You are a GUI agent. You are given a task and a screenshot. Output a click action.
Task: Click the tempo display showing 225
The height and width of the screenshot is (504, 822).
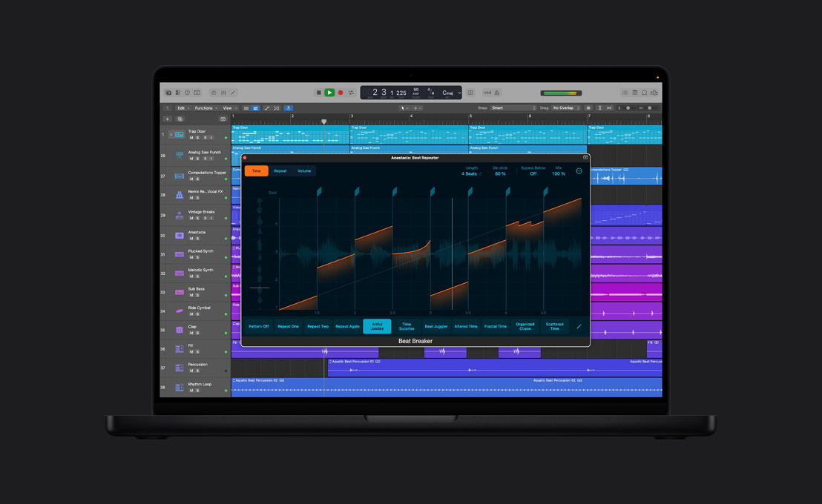pyautogui.click(x=401, y=93)
